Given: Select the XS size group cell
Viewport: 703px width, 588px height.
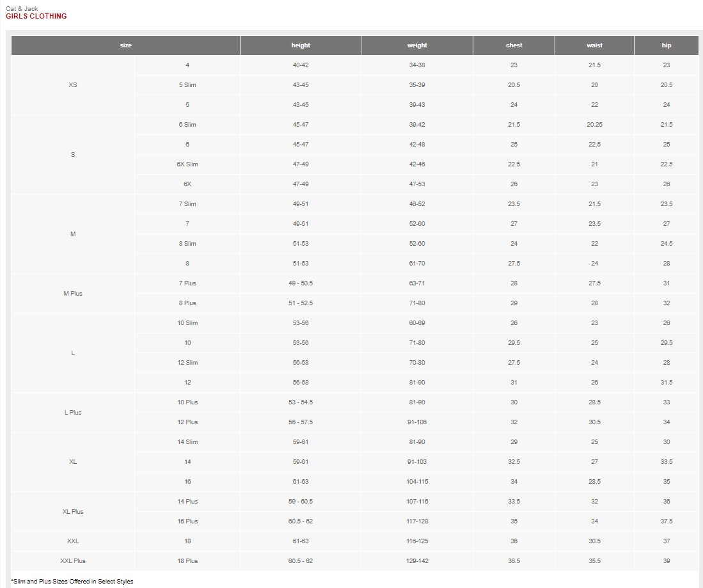Looking at the screenshot, I should point(73,84).
